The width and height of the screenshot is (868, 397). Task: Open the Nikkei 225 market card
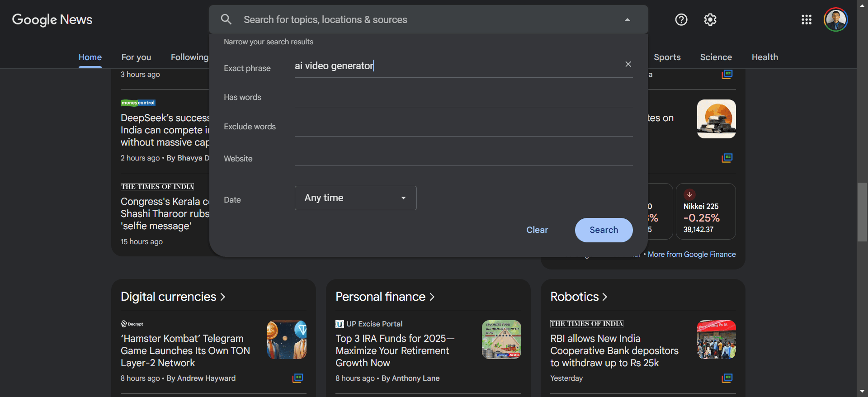(706, 211)
